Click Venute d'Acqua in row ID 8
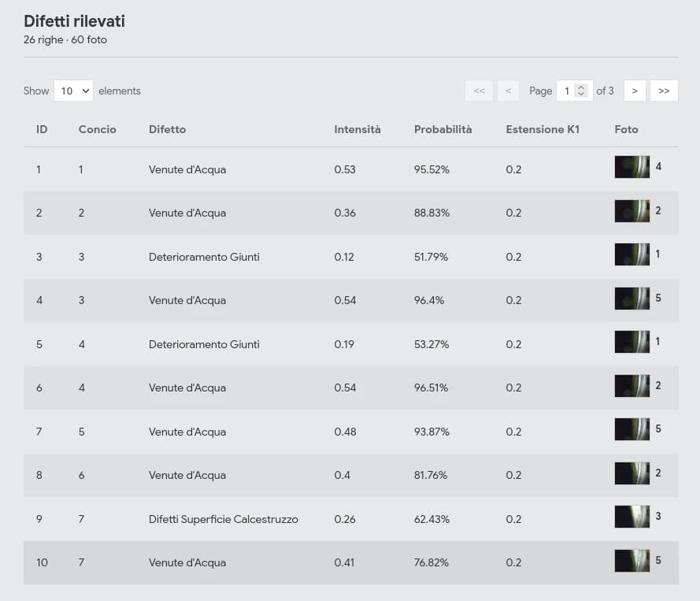 click(x=187, y=476)
